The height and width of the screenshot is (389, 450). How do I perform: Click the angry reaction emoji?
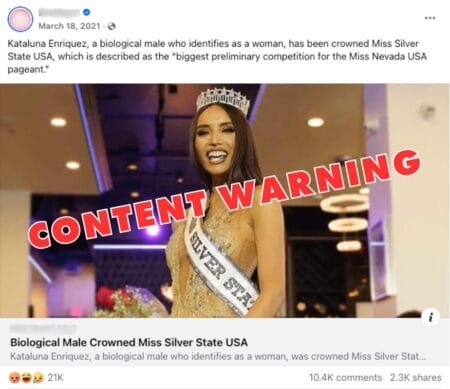click(x=14, y=377)
